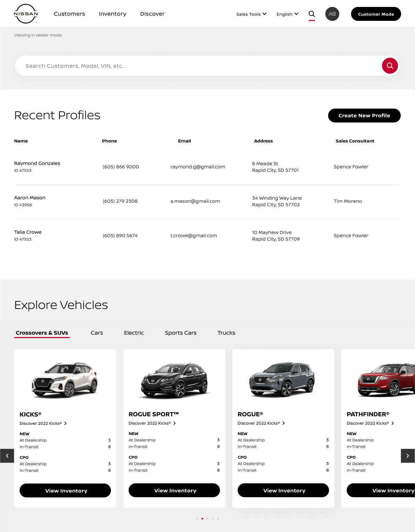Select the active red carousel dot

point(202,518)
